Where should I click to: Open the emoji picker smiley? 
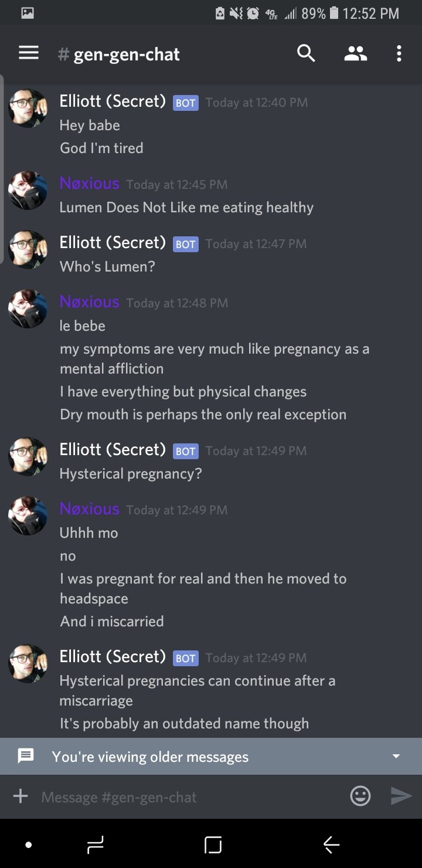[360, 796]
